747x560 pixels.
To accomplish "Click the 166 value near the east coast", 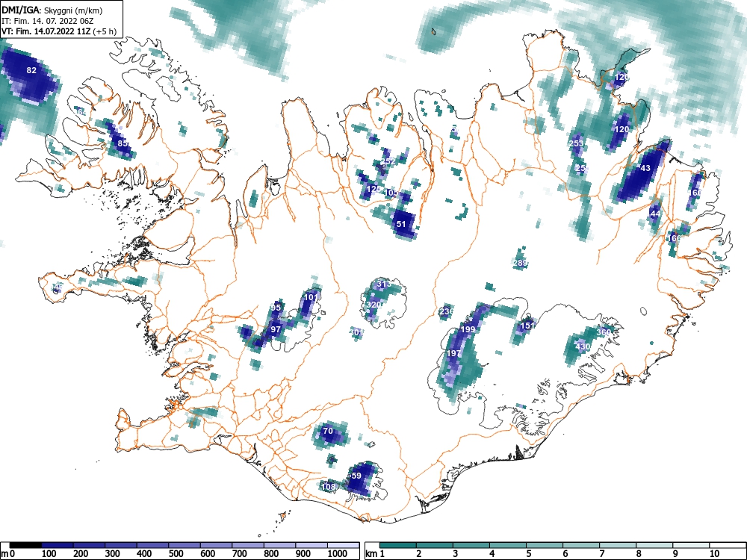I will (675, 239).
